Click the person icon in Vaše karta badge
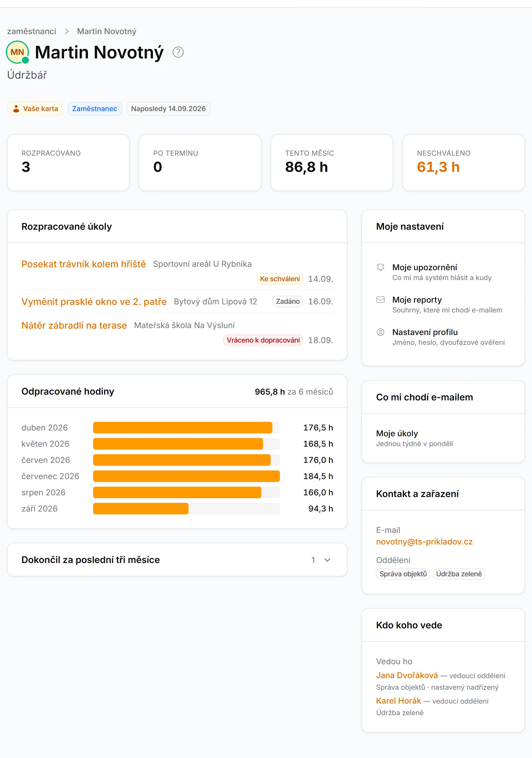The image size is (532, 758). coord(16,108)
